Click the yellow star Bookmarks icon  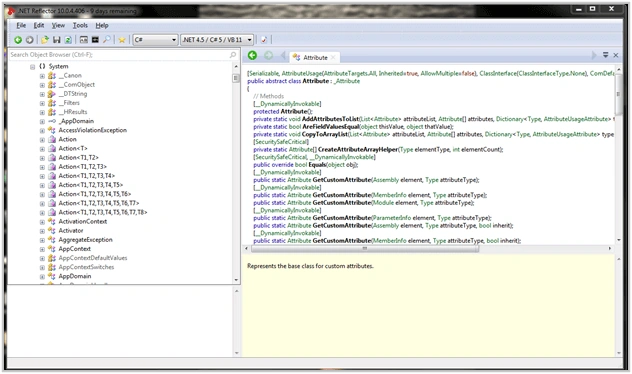point(122,39)
